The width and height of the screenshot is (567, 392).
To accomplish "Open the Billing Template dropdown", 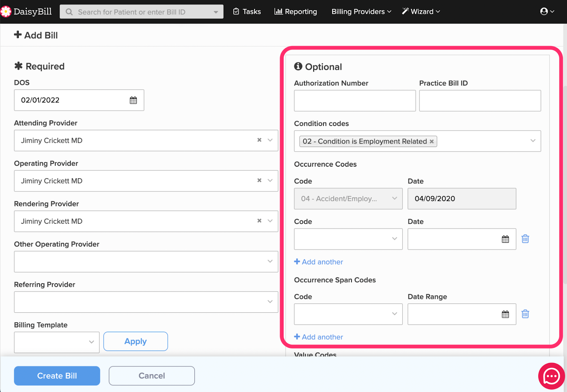I will click(x=57, y=342).
